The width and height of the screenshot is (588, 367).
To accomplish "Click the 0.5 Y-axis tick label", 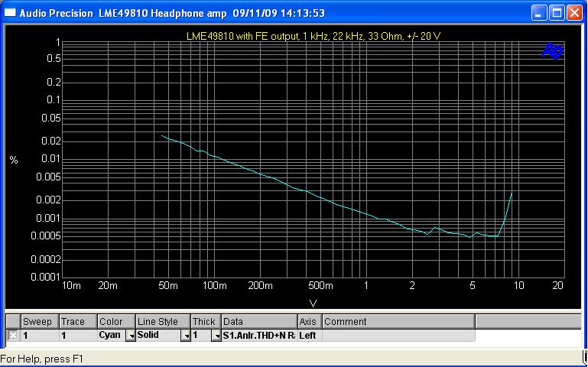I will click(x=54, y=59).
